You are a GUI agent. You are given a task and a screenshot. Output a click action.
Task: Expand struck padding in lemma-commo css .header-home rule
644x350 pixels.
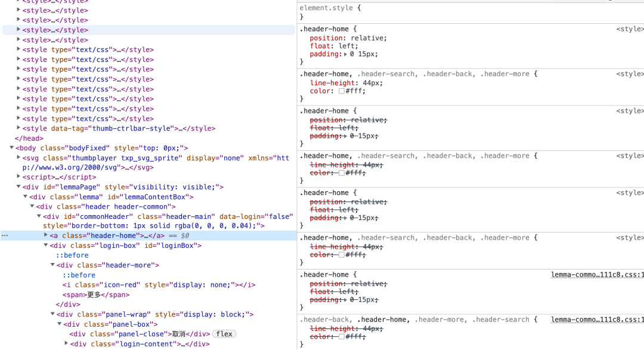pos(345,300)
